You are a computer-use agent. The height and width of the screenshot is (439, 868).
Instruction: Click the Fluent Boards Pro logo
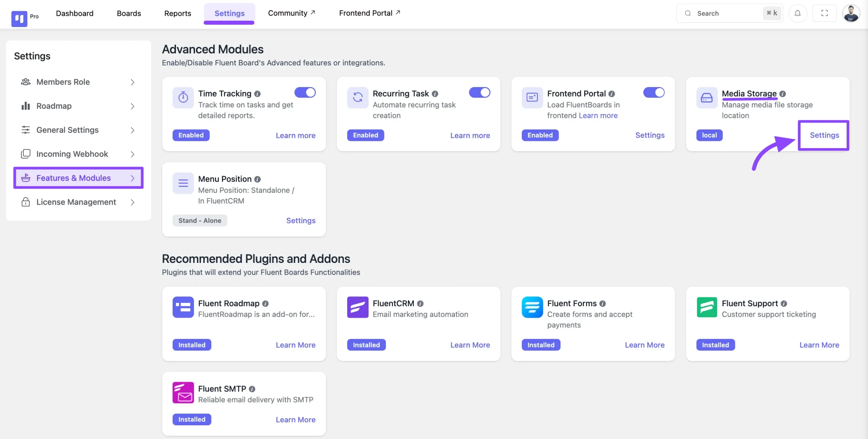[19, 19]
